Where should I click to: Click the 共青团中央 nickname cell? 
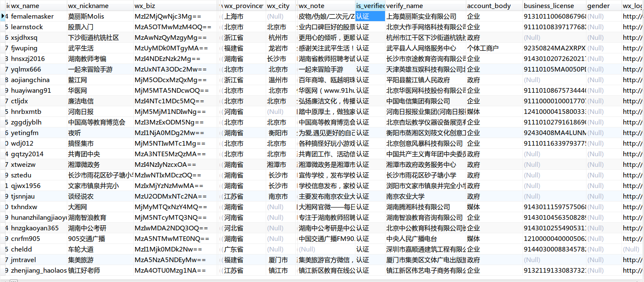coord(100,154)
